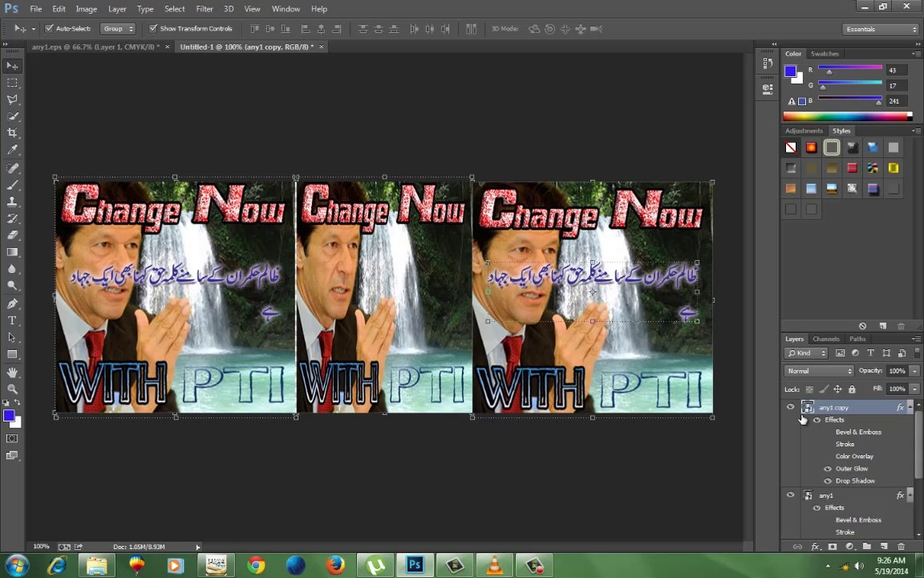This screenshot has width=924, height=578.
Task: Select the Eraser tool
Action: coord(12,234)
